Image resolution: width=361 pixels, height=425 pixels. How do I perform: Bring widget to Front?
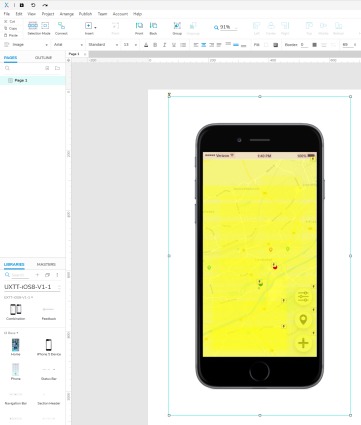(139, 28)
